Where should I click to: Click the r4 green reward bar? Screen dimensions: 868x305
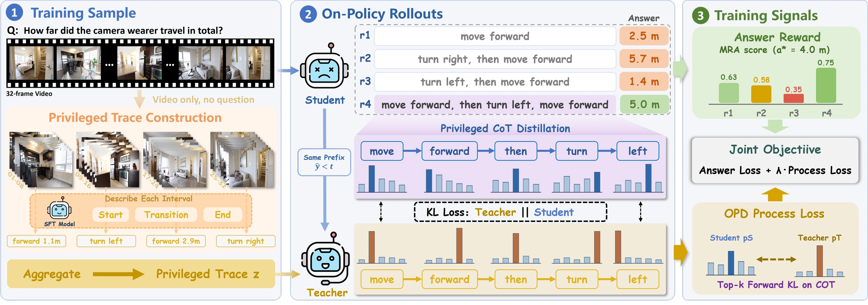[826, 85]
